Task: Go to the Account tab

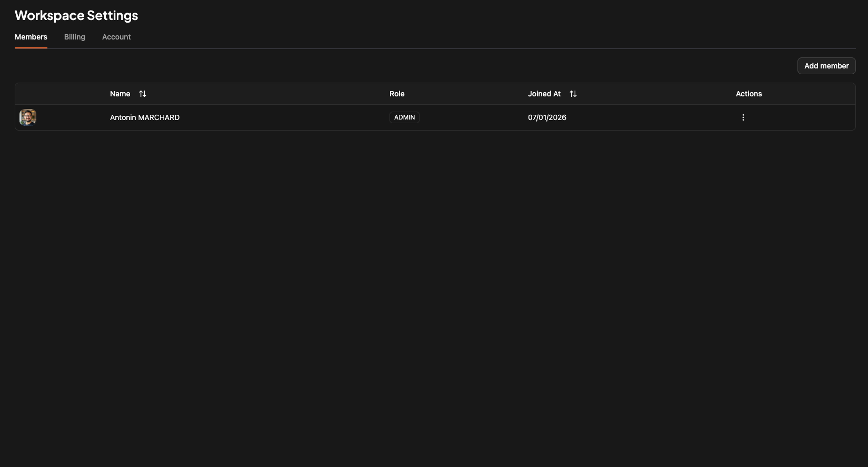Action: pos(116,37)
